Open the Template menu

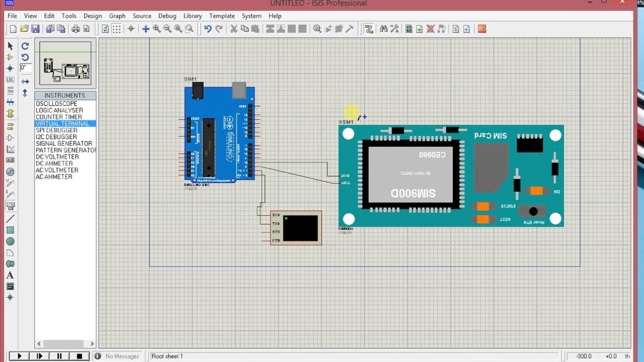[222, 16]
